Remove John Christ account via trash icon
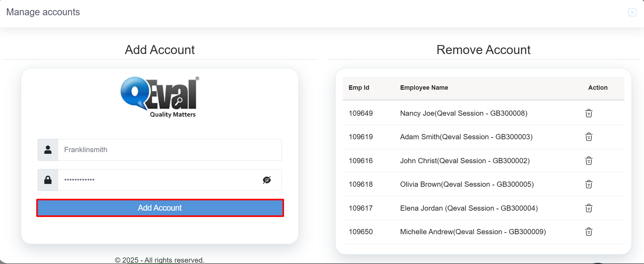 589,161
